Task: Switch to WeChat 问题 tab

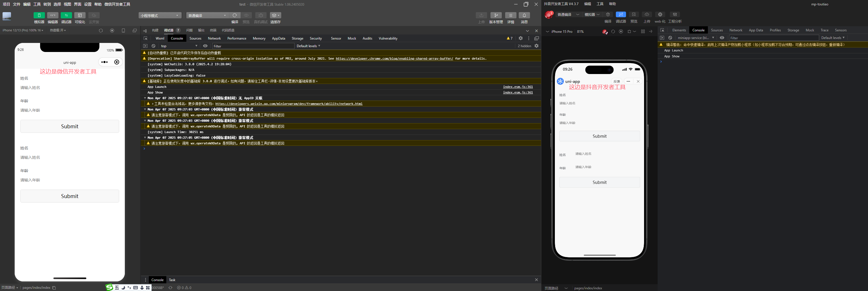Action: (x=189, y=30)
